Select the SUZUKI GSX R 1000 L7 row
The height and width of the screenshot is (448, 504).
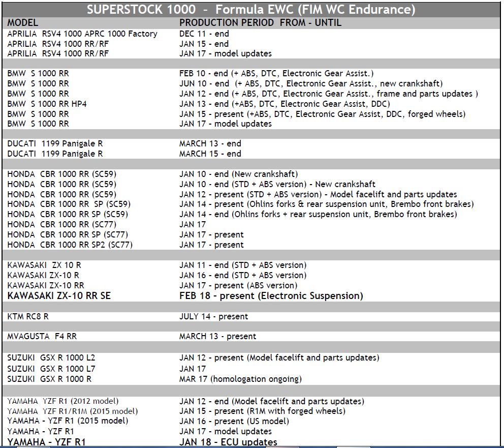(51, 369)
